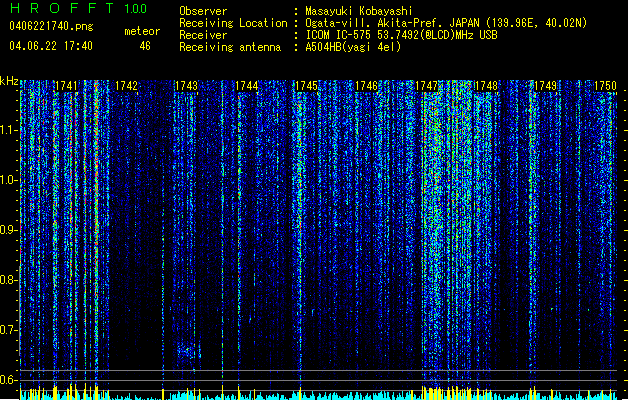This screenshot has height=400, width=629.
Task: Select location text Ogata-vill. Akita-Pref. JAPAN
Action: click(x=392, y=23)
